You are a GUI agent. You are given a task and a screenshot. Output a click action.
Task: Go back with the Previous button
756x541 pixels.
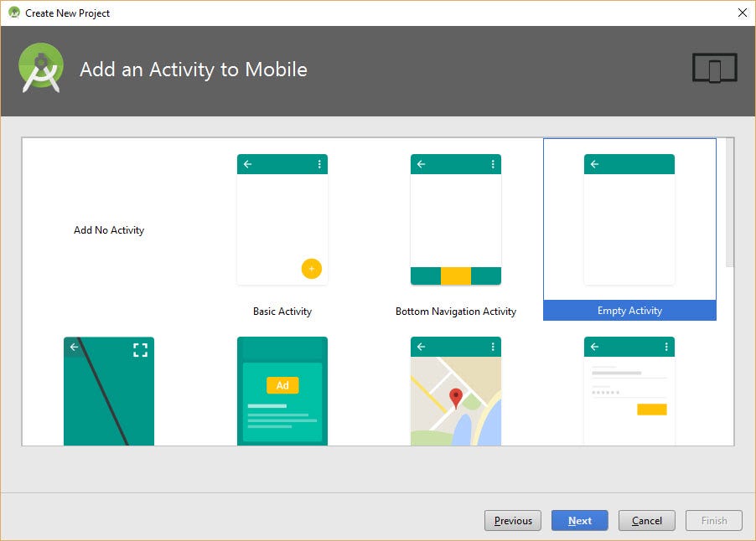(x=512, y=520)
